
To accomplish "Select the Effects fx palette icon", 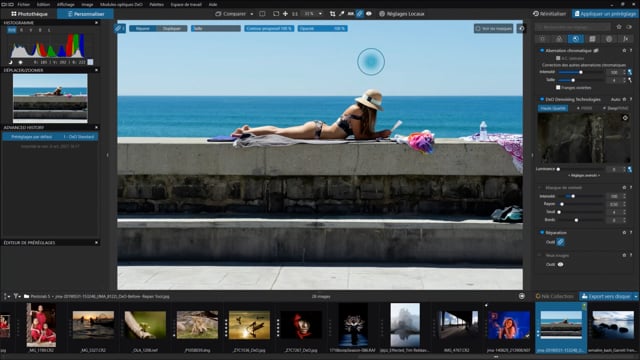I will [625, 39].
